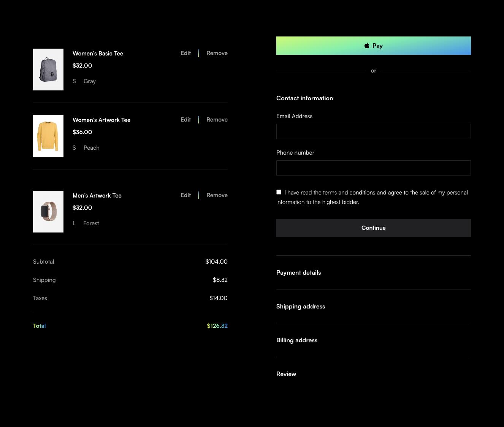Remove the Men's Artwork Tee from cart
Screen dimensions: 504x427
point(217,195)
